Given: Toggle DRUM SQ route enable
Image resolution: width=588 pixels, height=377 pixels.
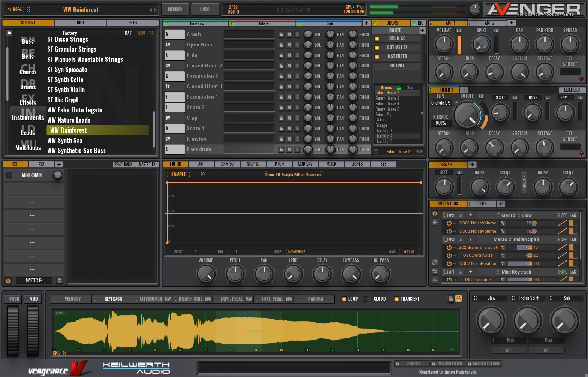Looking at the screenshot, I should click(x=377, y=39).
